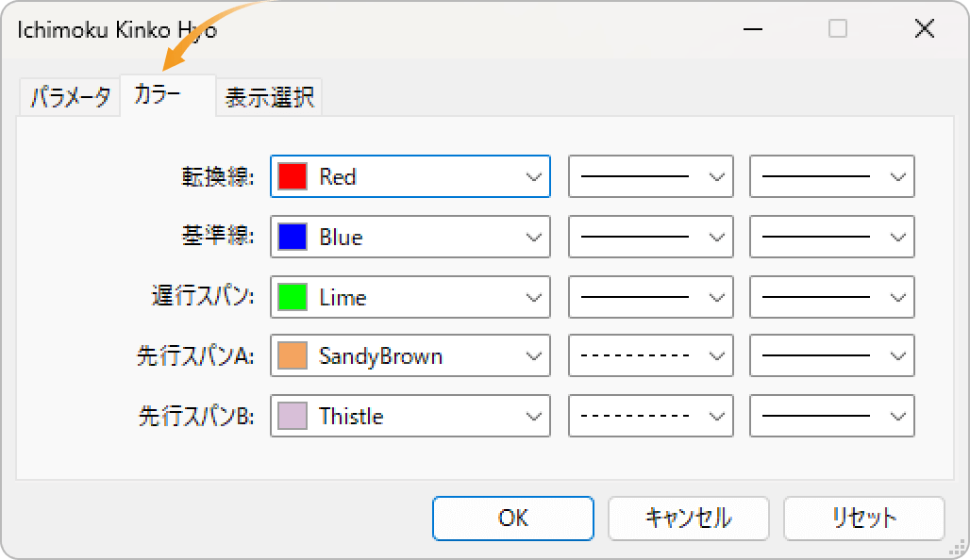Screen dimensions: 970x560
Task: Click the red color swatch for 転換線
Action: tap(293, 177)
